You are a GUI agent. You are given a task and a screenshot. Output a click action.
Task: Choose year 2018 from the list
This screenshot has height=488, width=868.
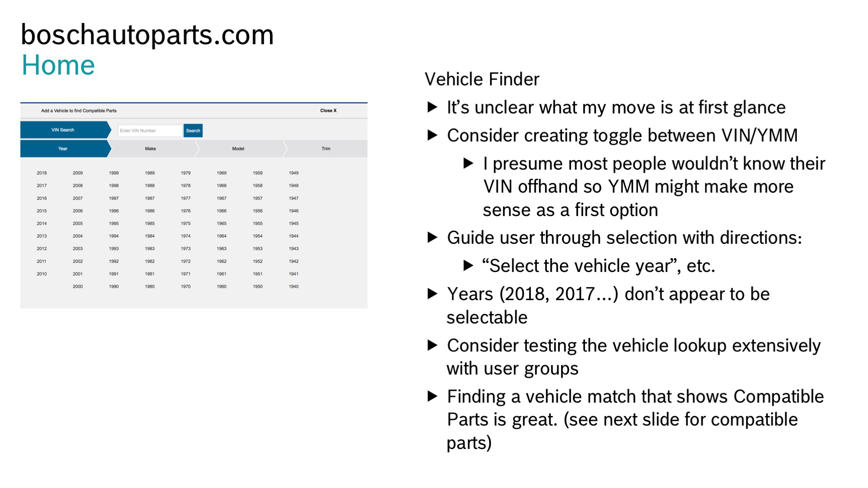click(x=42, y=173)
